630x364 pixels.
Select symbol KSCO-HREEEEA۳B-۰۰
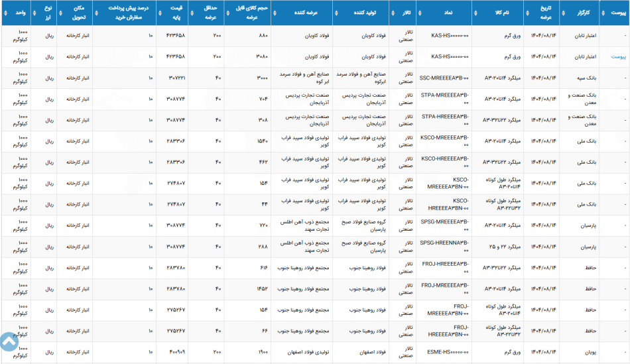pyautogui.click(x=445, y=162)
